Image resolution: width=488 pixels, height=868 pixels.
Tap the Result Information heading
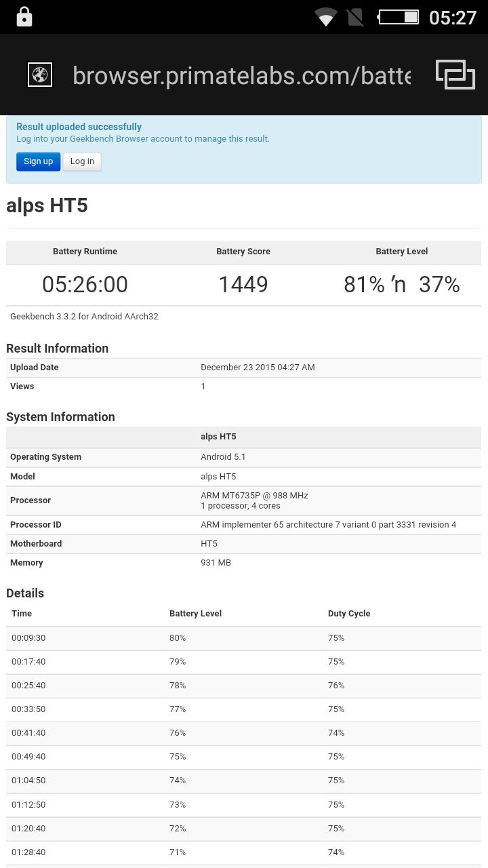click(x=58, y=349)
